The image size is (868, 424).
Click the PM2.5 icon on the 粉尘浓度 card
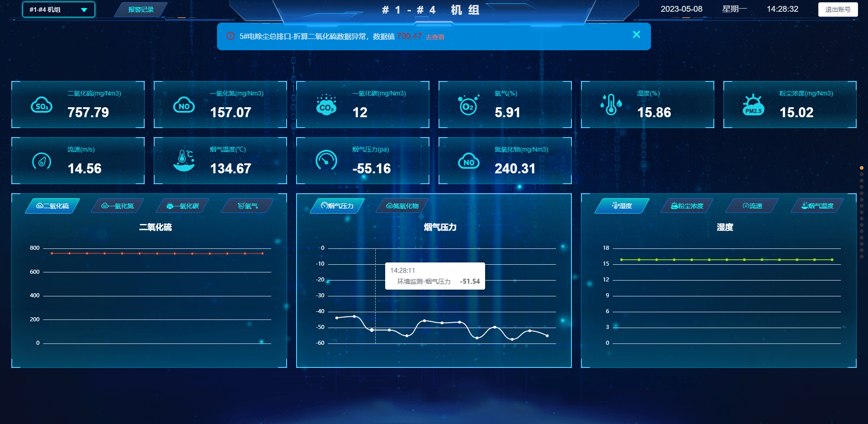click(754, 105)
